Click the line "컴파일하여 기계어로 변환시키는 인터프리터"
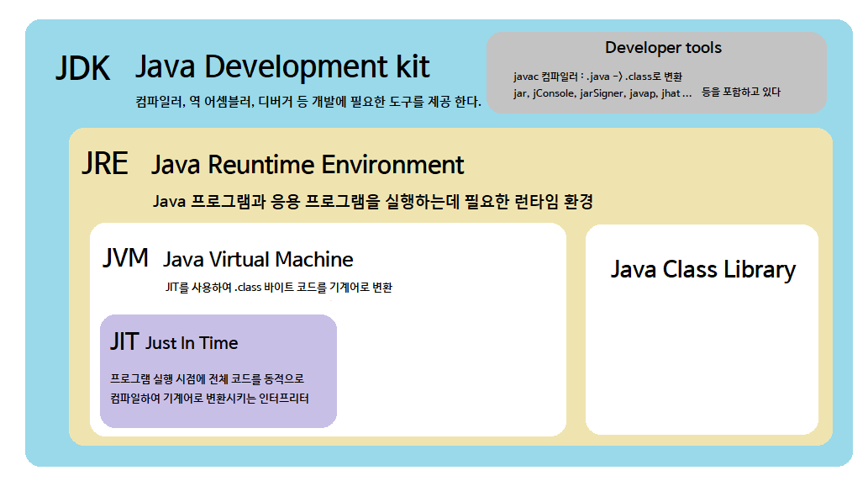This screenshot has width=868, height=481. coord(209,399)
